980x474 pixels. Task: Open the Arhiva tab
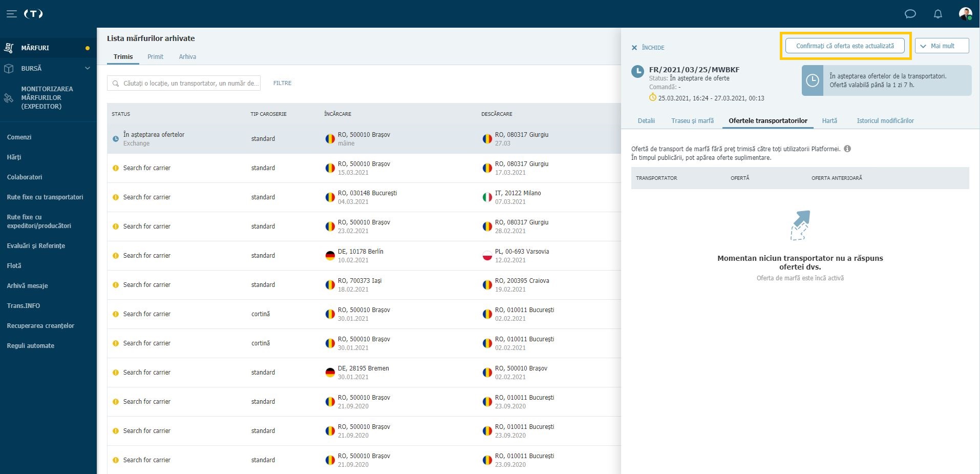pyautogui.click(x=187, y=57)
